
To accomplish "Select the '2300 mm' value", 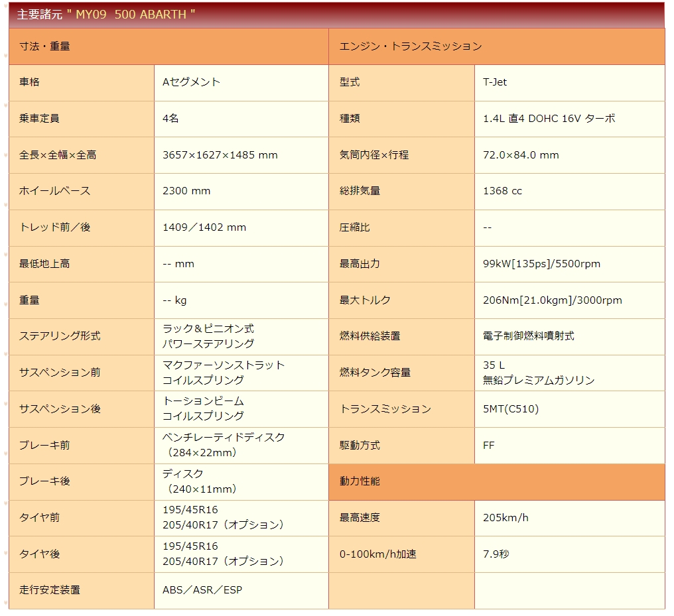I will pyautogui.click(x=186, y=191).
